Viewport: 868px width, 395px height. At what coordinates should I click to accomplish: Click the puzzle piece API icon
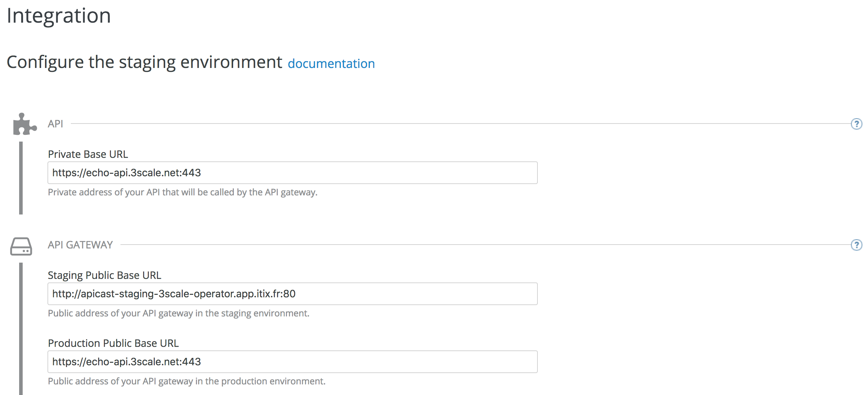24,124
